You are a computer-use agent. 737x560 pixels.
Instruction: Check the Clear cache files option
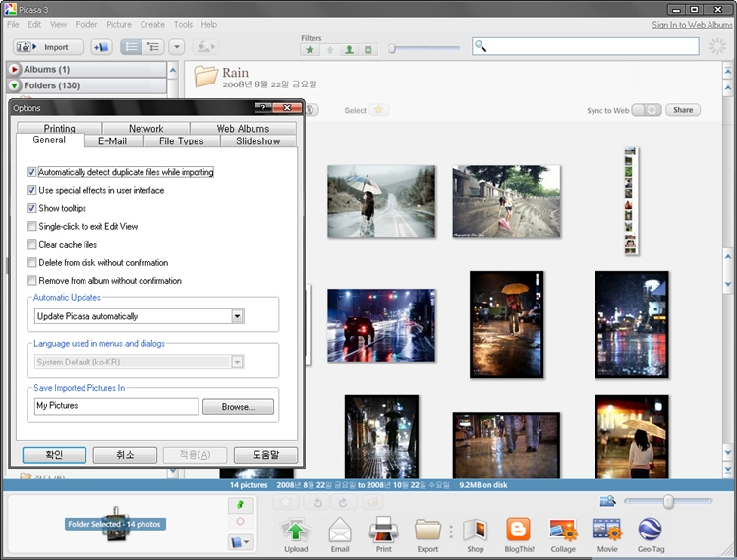[32, 245]
